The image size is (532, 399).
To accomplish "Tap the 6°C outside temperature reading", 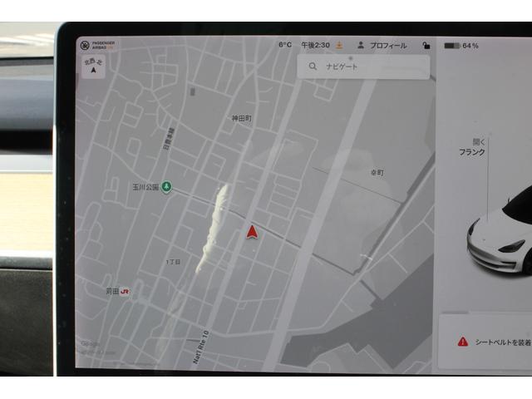I will point(285,45).
